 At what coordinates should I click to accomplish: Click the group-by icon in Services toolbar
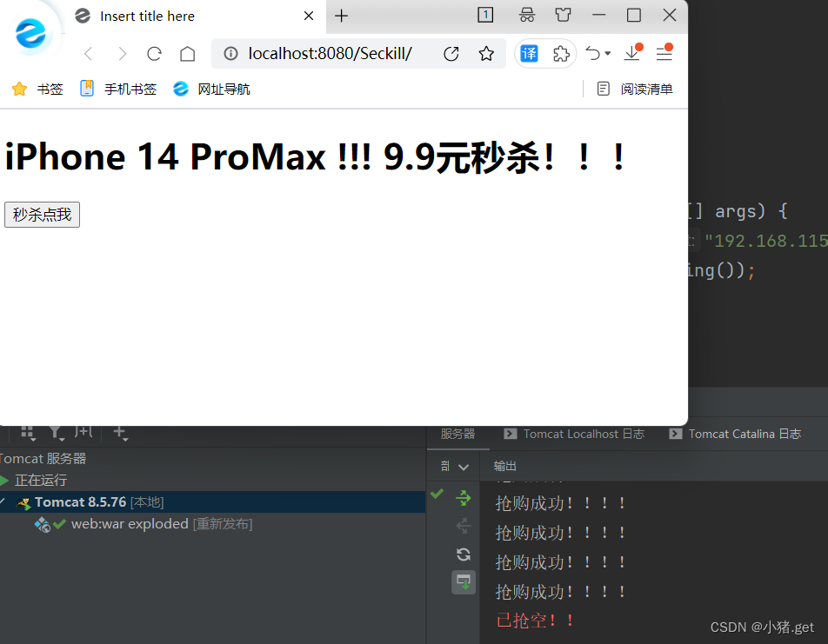point(28,432)
